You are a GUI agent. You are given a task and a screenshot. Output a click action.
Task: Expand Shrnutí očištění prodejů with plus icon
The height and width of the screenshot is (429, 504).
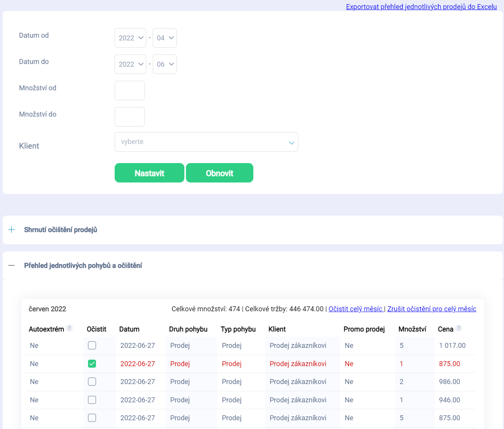pyautogui.click(x=11, y=230)
